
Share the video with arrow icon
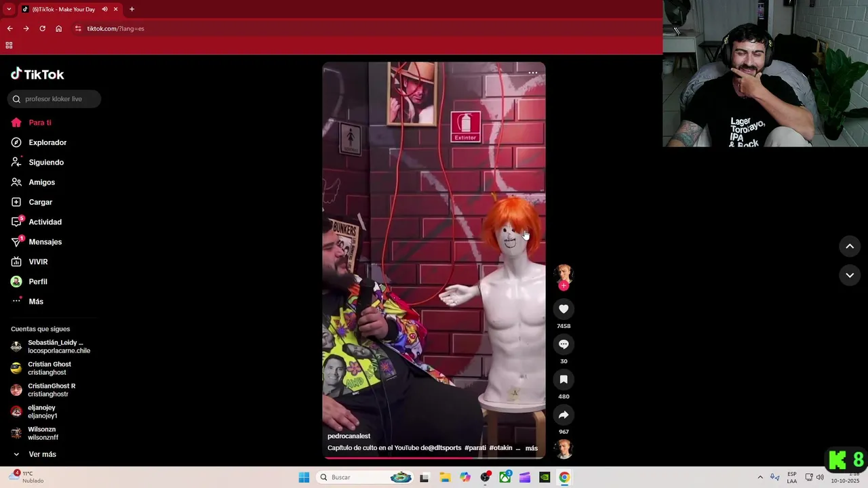tap(564, 415)
